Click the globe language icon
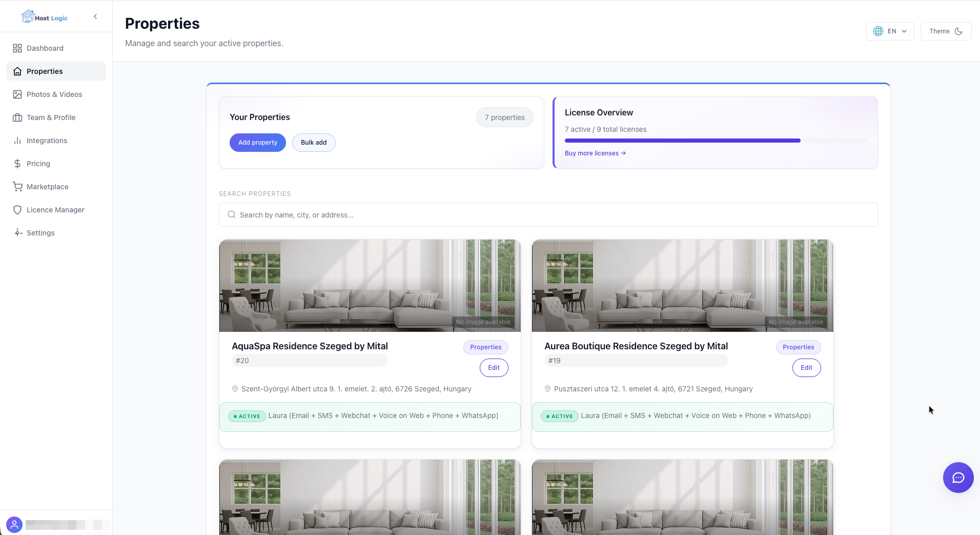980x535 pixels. pyautogui.click(x=878, y=31)
